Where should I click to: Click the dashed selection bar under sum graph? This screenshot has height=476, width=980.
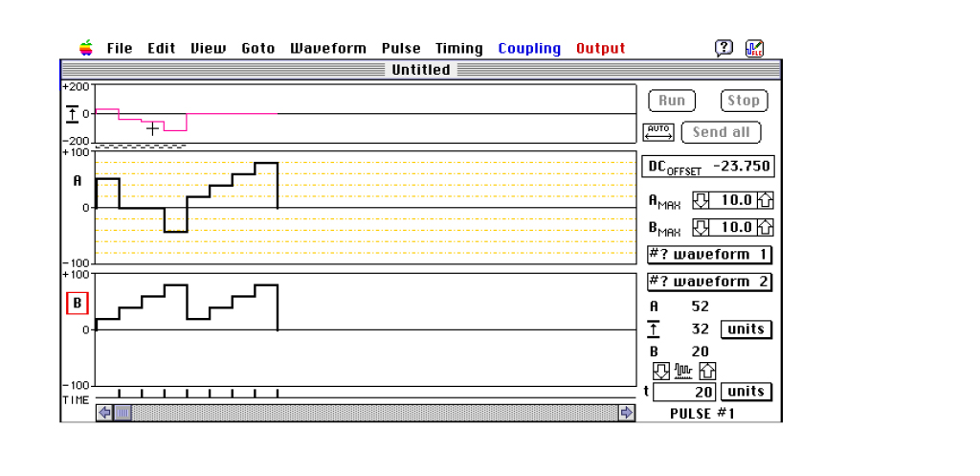141,147
